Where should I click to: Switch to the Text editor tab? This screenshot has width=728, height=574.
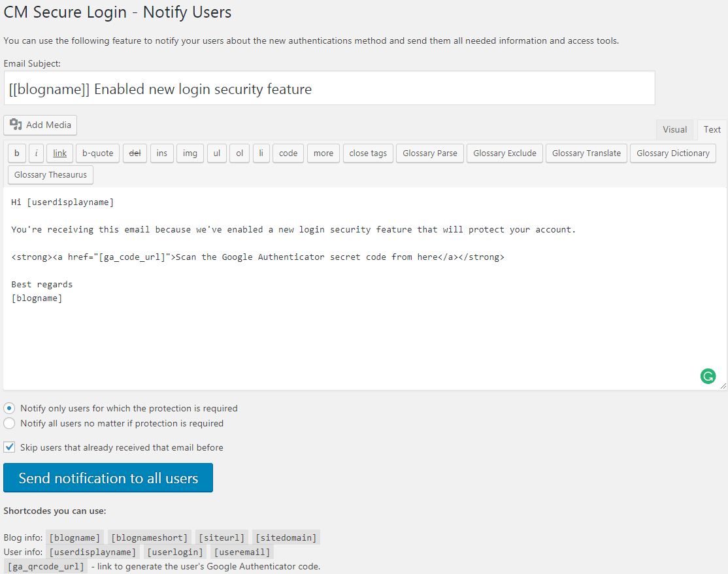tap(712, 129)
